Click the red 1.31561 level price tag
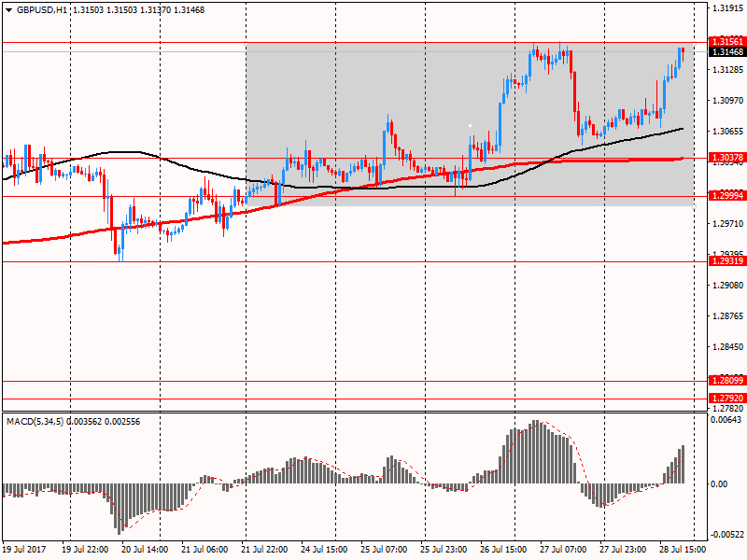 [727, 42]
